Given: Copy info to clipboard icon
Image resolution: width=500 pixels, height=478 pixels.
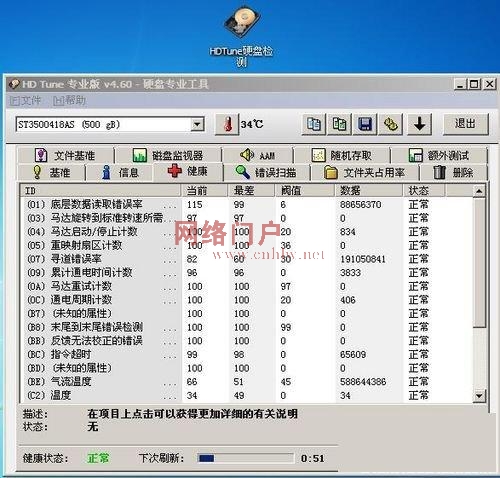Looking at the screenshot, I should [x=314, y=124].
